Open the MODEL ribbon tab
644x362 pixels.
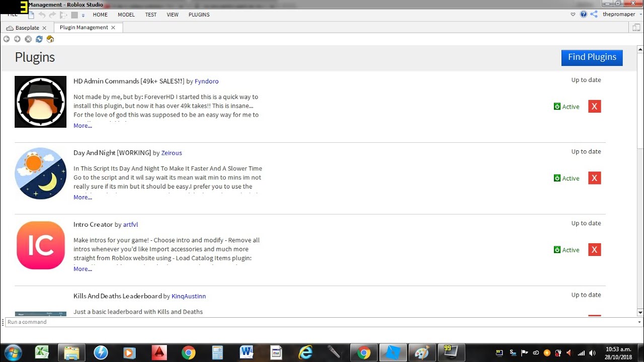(x=126, y=15)
